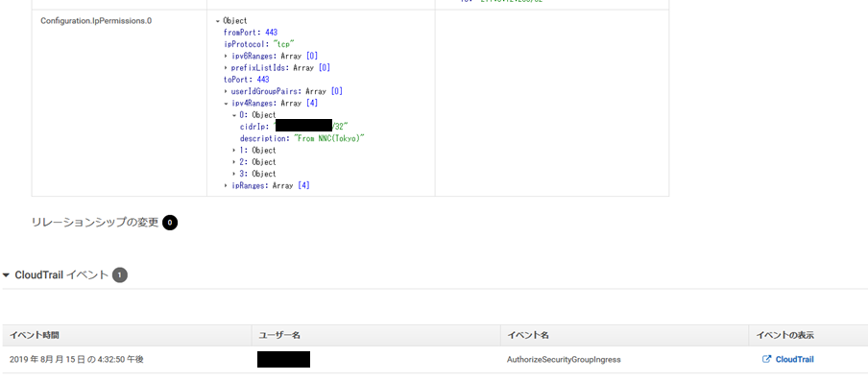
Task: Click the リレーションシップの変更 count badge
Action: click(x=170, y=223)
